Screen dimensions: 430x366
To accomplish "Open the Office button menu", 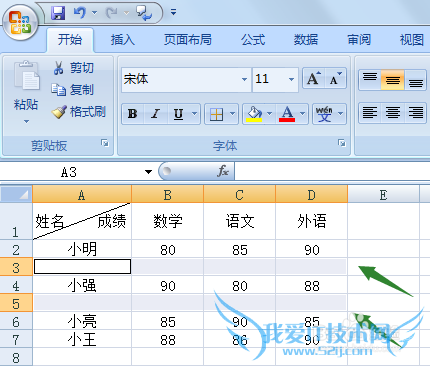I will click(20, 23).
